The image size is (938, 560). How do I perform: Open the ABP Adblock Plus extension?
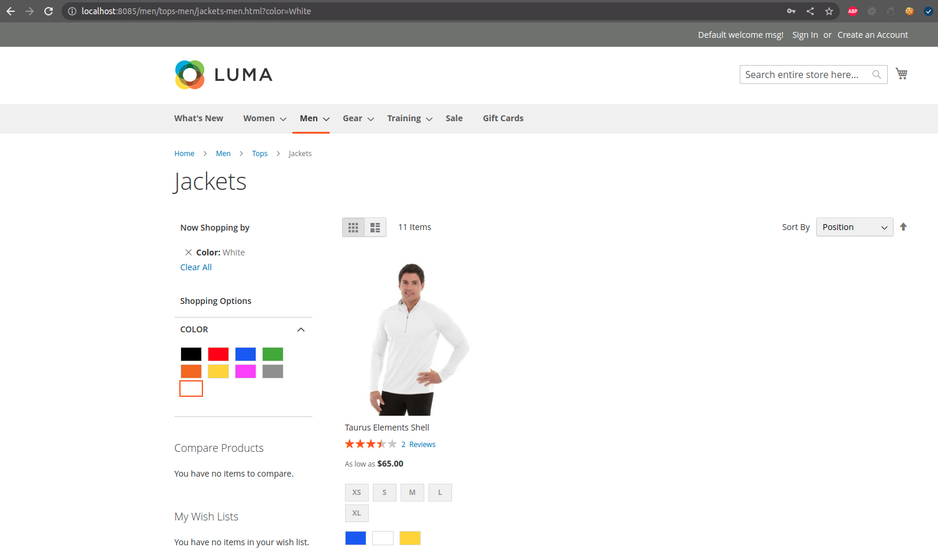click(853, 11)
